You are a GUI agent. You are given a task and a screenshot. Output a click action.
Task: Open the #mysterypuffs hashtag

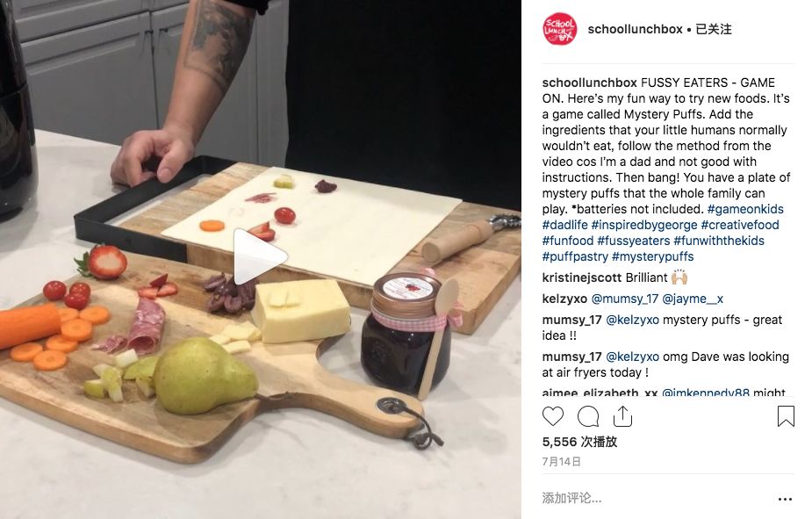coord(652,256)
